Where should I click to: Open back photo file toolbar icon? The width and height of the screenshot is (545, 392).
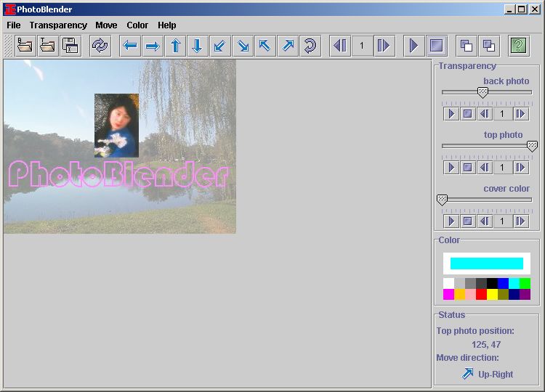25,46
